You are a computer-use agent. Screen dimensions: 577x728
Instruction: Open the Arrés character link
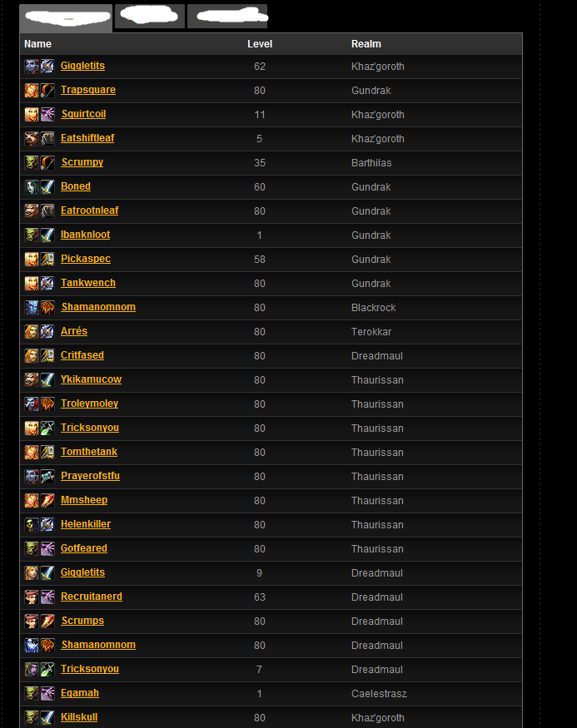point(74,331)
